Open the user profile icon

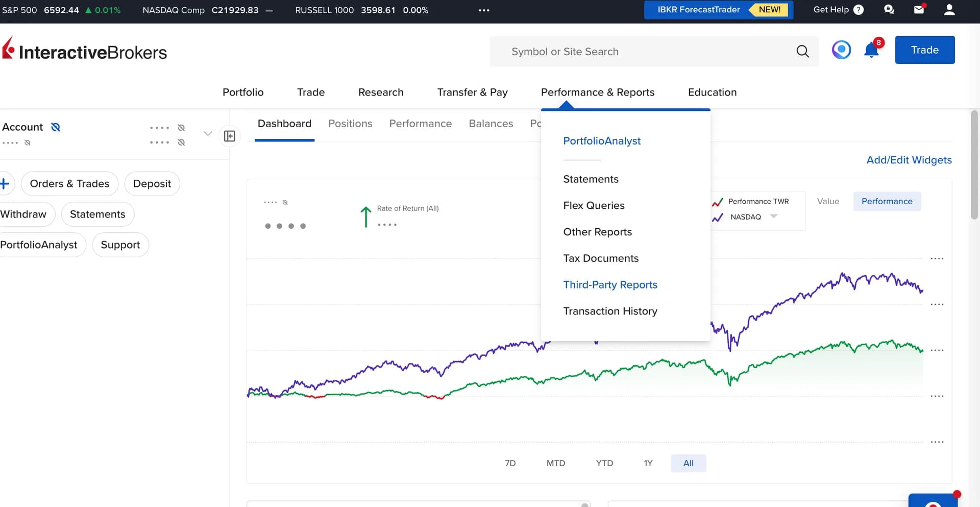(949, 10)
